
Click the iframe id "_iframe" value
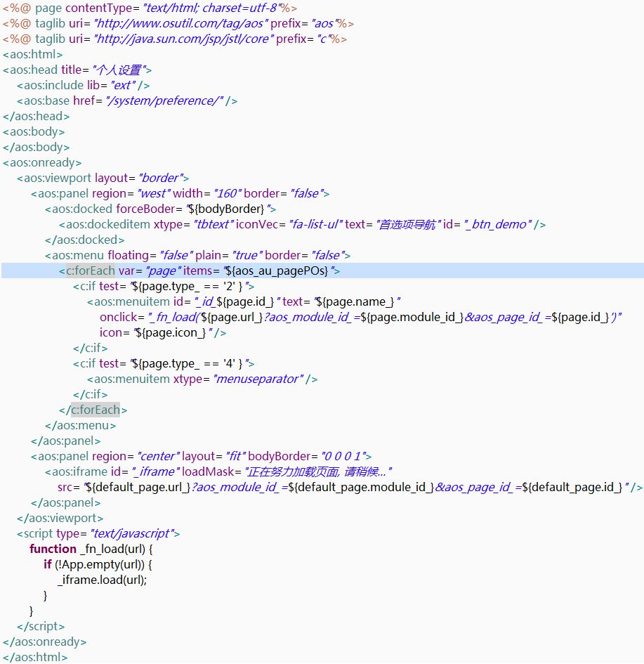coord(155,471)
